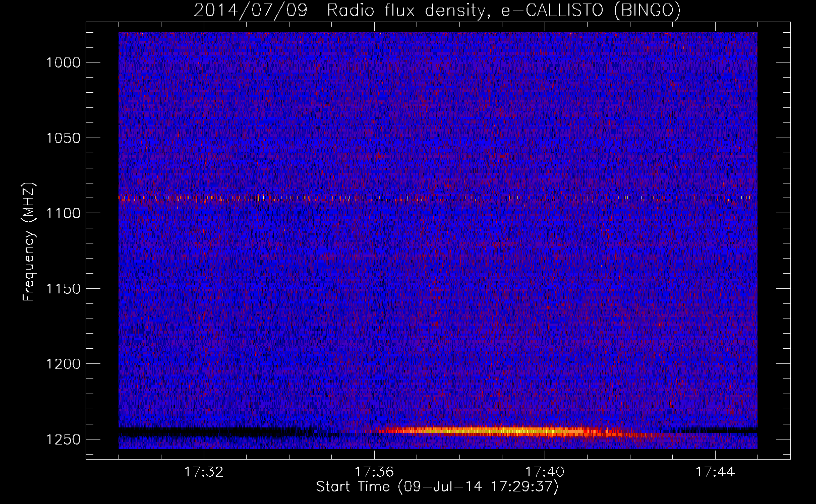The width and height of the screenshot is (816, 504).
Task: Click the 'Frequency (MHZ)' axis label
Action: click(29, 242)
